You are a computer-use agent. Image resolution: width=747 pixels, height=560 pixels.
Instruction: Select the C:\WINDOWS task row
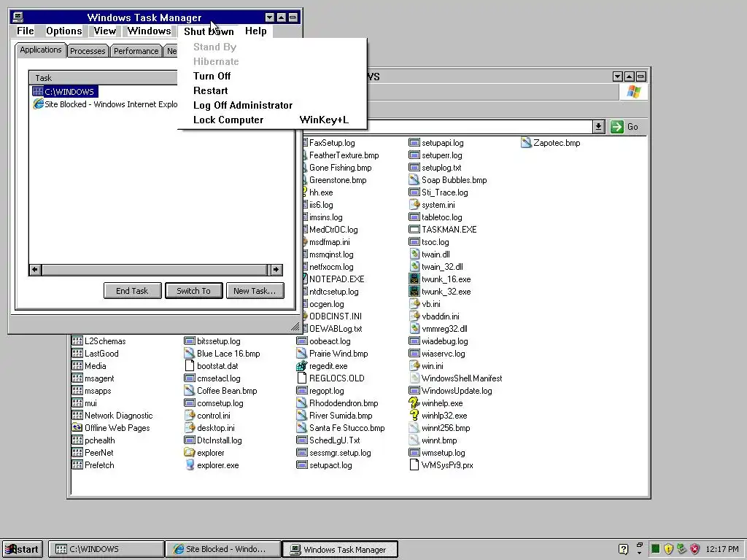[64, 91]
